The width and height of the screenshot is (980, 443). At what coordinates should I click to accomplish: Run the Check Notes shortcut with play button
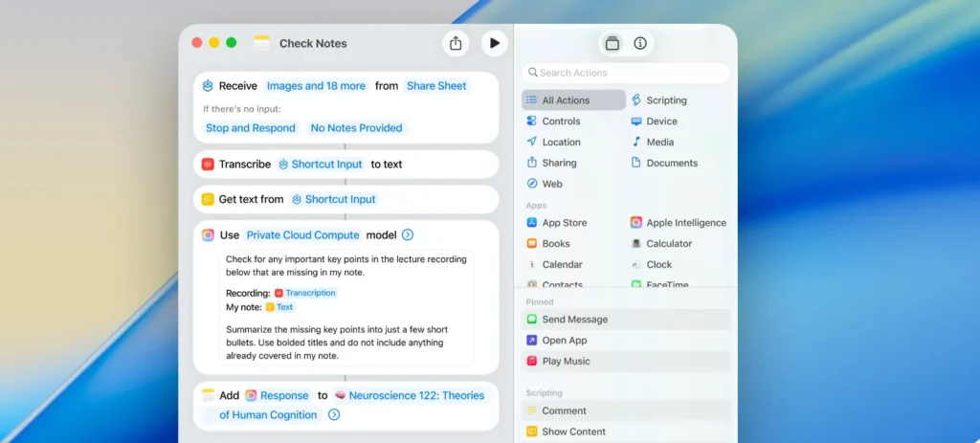point(495,43)
